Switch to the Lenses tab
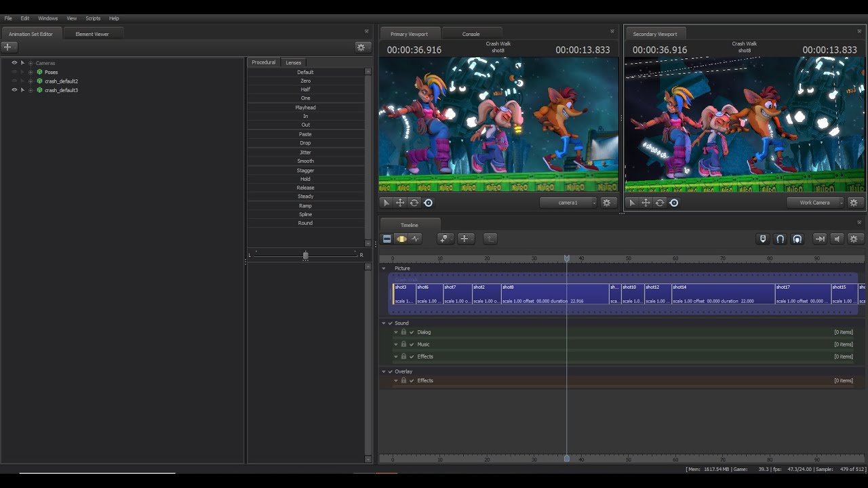The image size is (868, 488). tap(294, 62)
